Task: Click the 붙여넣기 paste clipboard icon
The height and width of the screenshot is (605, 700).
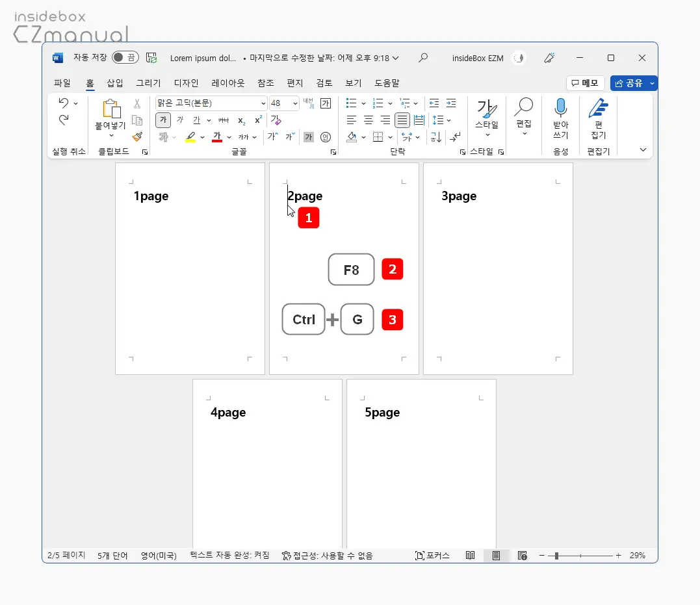Action: [x=111, y=109]
